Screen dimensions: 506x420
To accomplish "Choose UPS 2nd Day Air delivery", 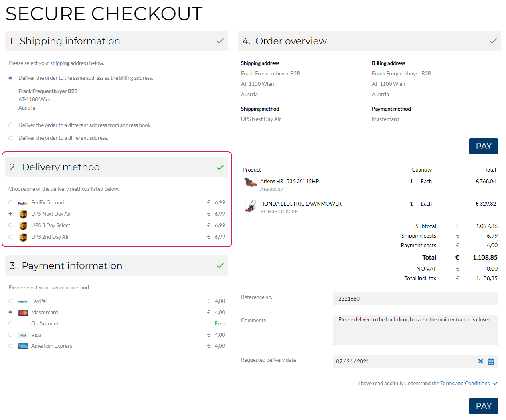I will pos(10,237).
